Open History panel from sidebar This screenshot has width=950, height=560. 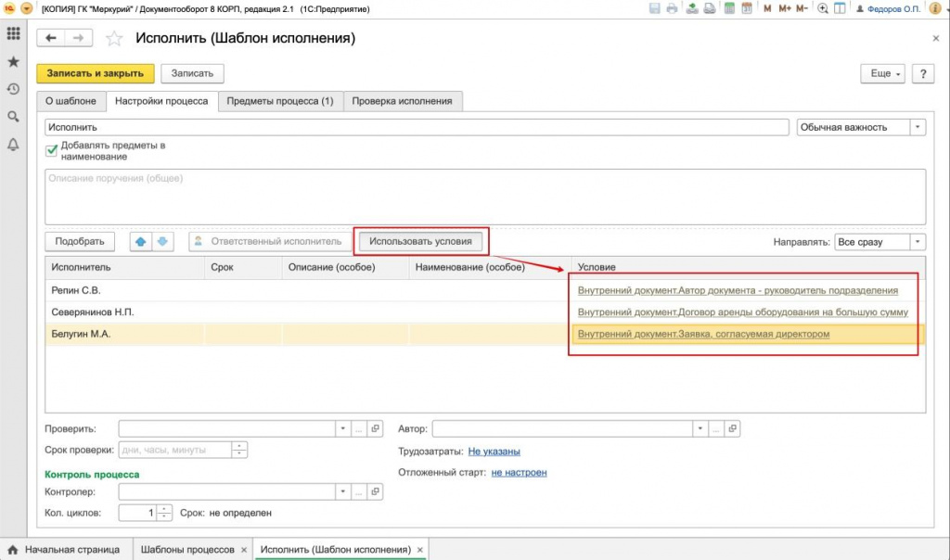click(x=13, y=89)
